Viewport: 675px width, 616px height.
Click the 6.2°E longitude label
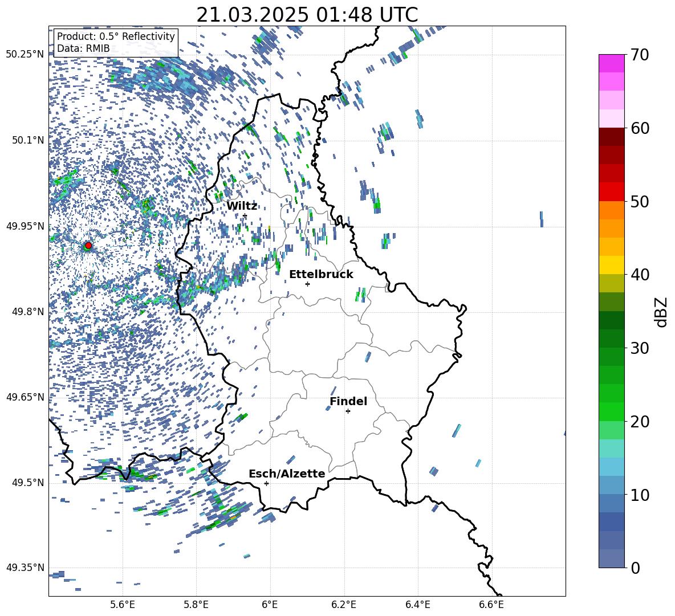[344, 605]
